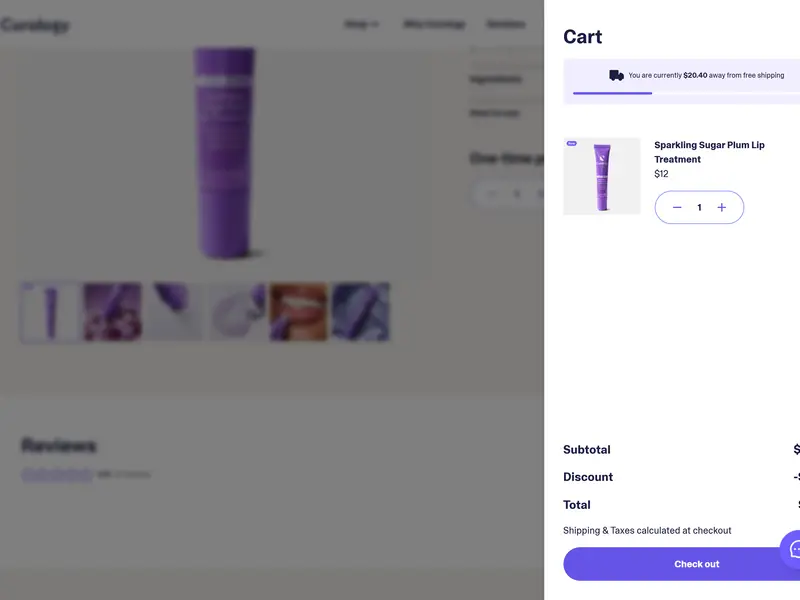This screenshot has height=600, width=800.
Task: Click the cart item tube thumbnail
Action: [602, 176]
